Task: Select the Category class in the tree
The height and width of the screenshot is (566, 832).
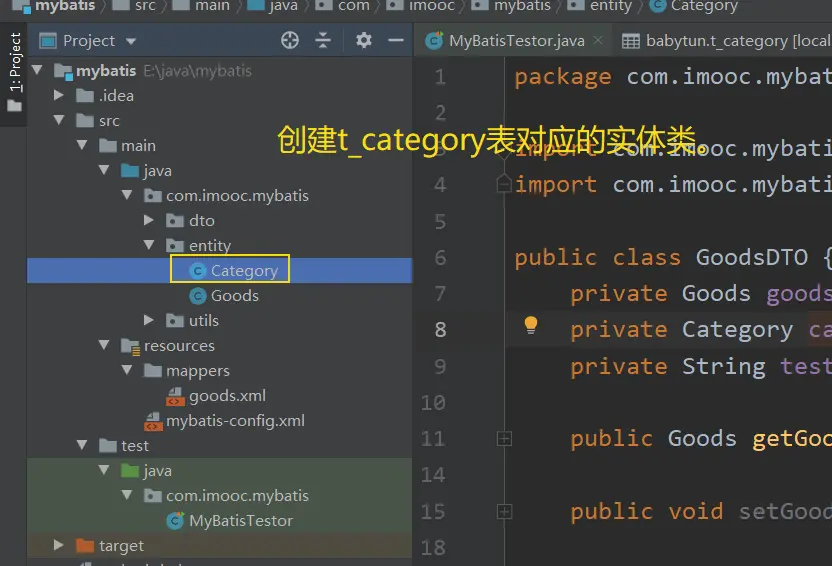Action: (x=243, y=271)
